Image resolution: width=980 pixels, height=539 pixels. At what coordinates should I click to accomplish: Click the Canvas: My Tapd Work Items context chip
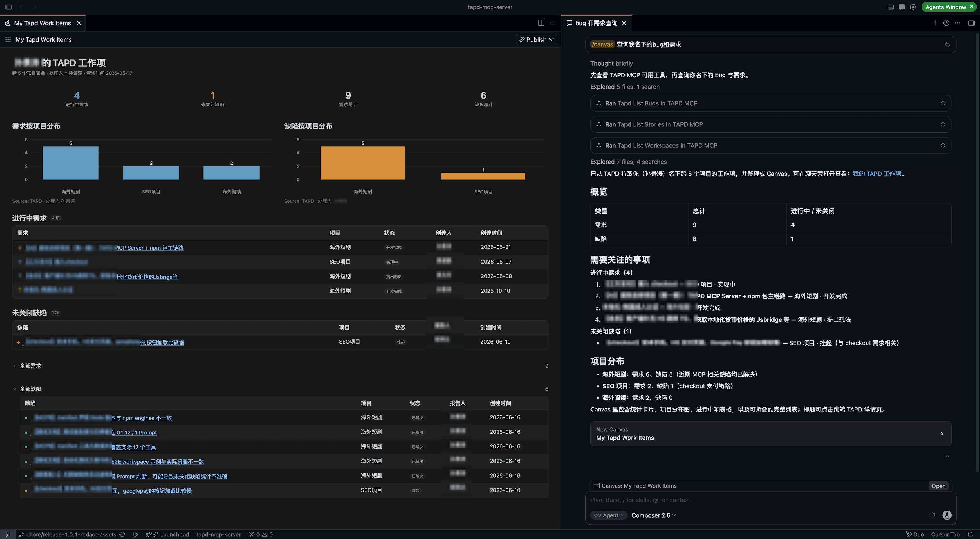point(639,486)
